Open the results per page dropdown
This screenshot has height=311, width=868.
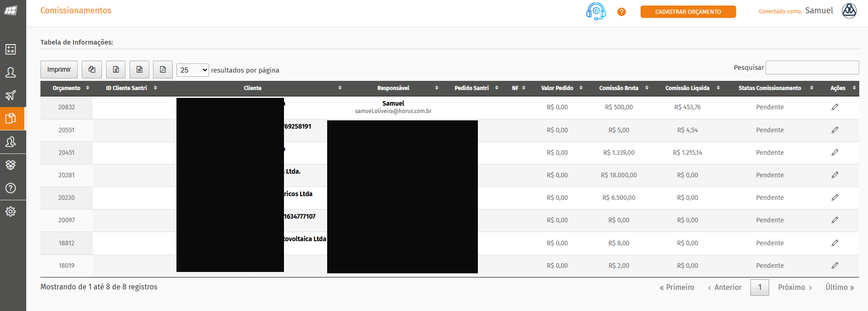193,70
